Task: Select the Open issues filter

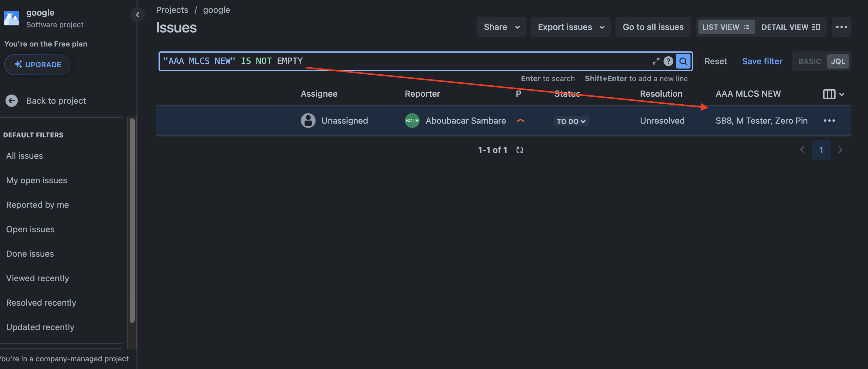Action: click(30, 229)
